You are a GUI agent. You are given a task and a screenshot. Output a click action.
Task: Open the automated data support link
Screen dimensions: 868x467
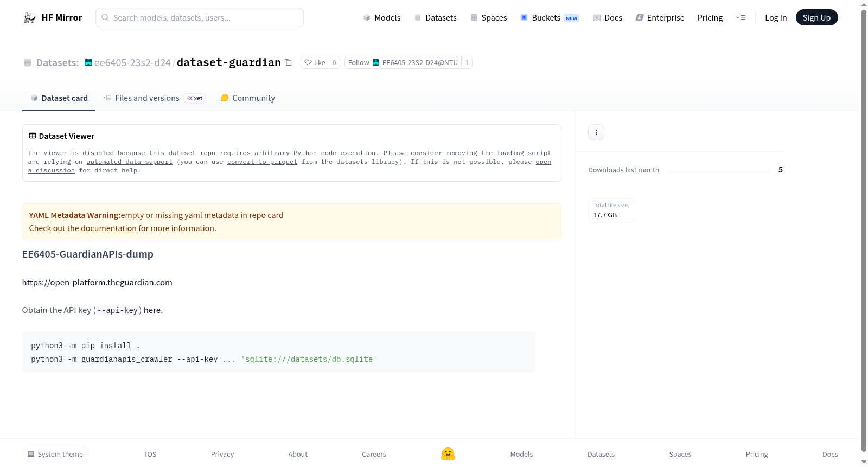pyautogui.click(x=129, y=162)
